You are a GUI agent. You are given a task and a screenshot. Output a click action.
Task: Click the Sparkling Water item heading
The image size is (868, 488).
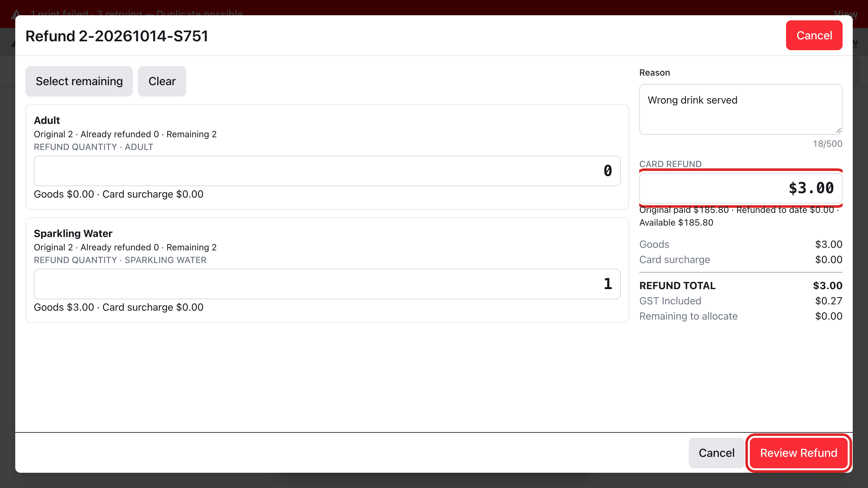coord(73,233)
